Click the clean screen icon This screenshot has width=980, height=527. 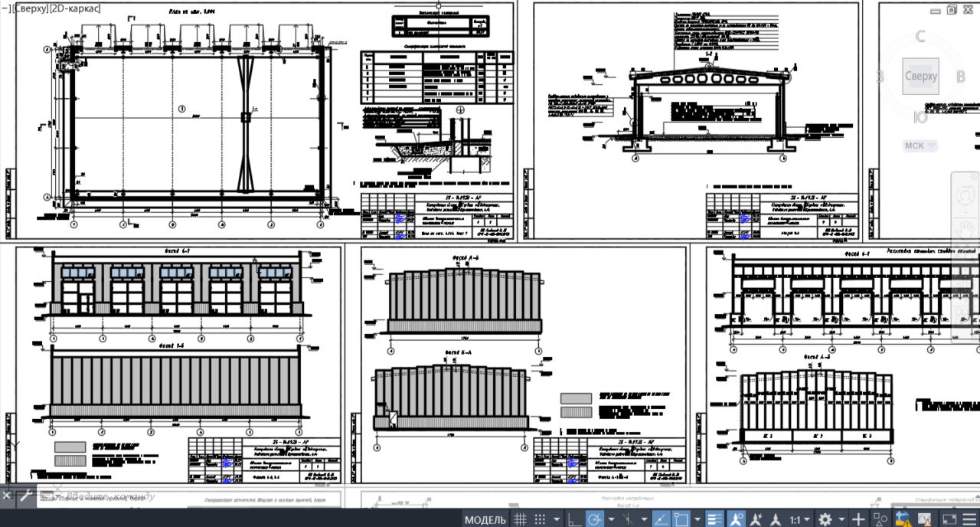(x=949, y=519)
